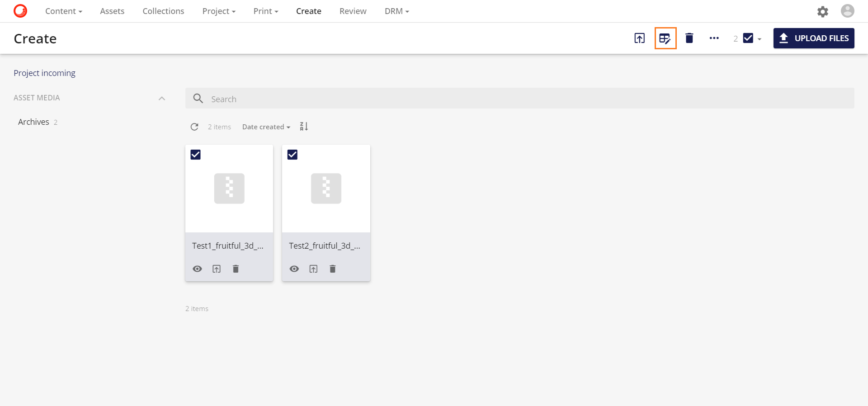Viewport: 868px width, 406px height.
Task: Uncheck the Test1_fruitful_3d archive checkbox
Action: point(196,155)
